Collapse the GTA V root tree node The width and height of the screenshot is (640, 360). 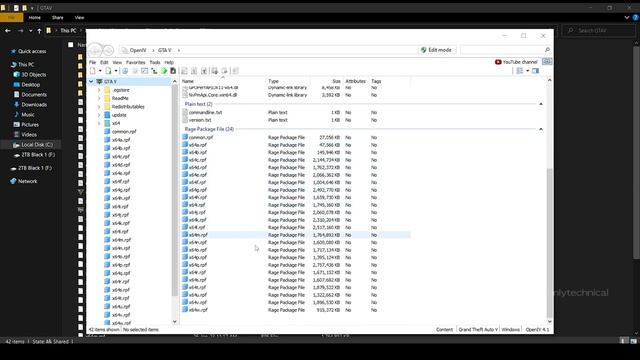pyautogui.click(x=91, y=82)
